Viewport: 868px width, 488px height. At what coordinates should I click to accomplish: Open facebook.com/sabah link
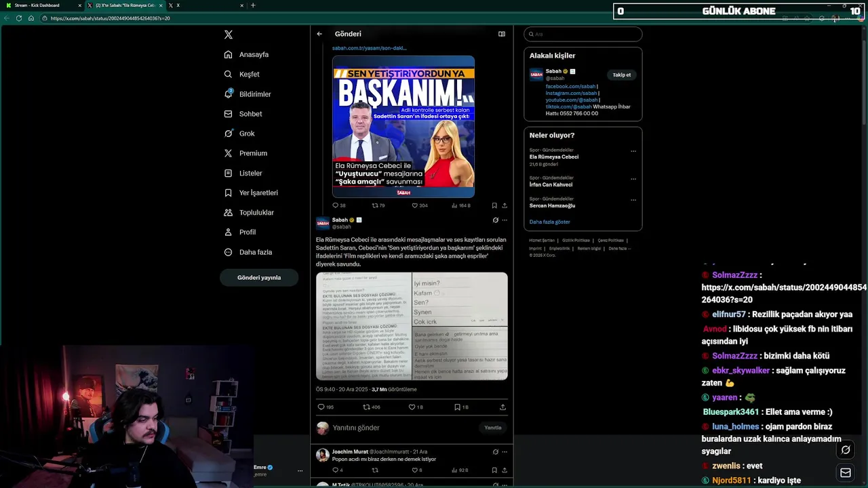pos(570,87)
